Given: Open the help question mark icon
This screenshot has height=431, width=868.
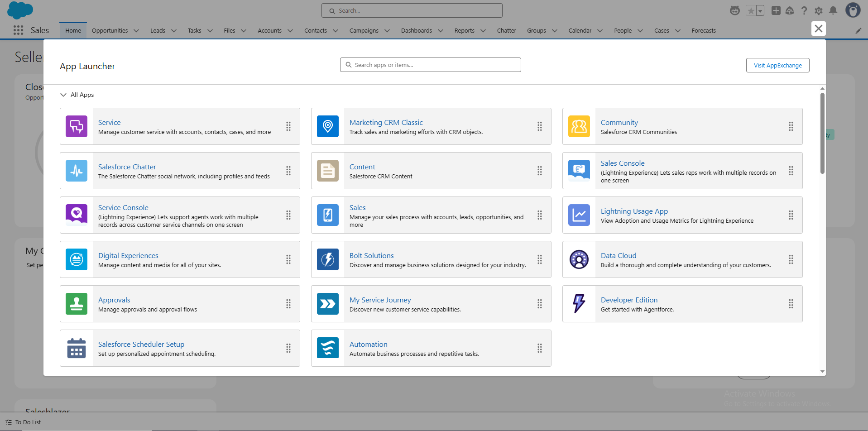Looking at the screenshot, I should click(804, 10).
